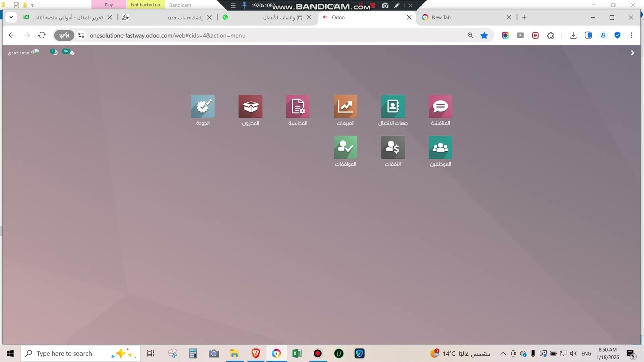Take a Bandicam screenshot with the camera
Image resolution: width=644 pixels, height=362 pixels.
pyautogui.click(x=385, y=5)
